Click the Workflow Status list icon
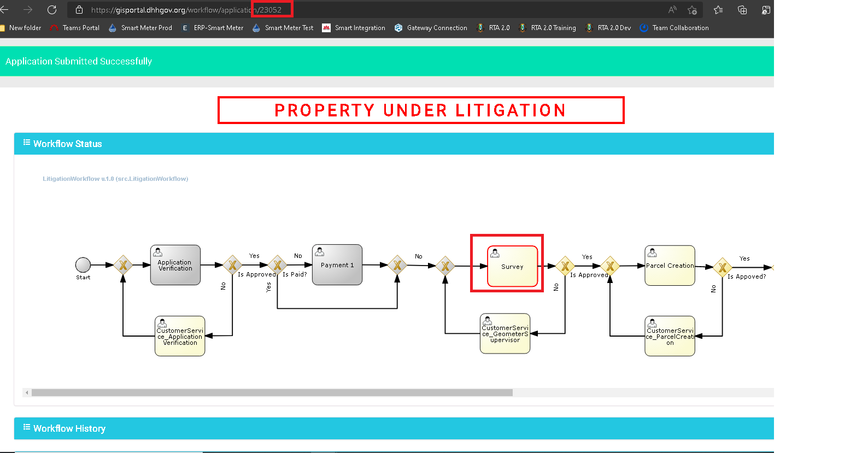Viewport: 868px width, 453px height. [x=27, y=143]
